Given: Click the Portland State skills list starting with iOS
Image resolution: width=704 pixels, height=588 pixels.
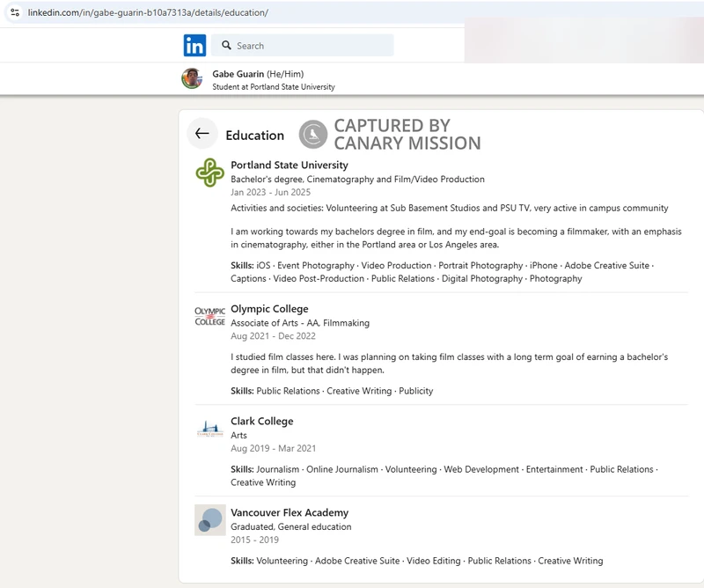Looking at the screenshot, I should click(443, 272).
